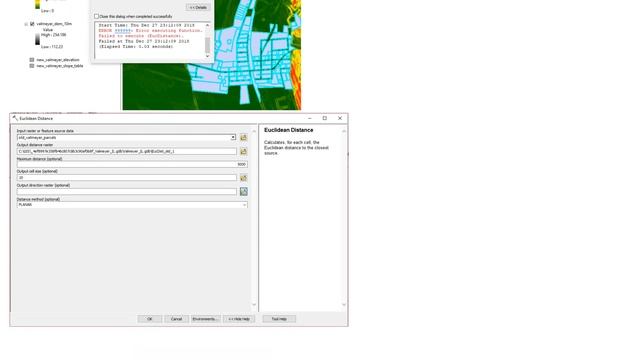Select the new_valmeyer_slope_table entry name

point(60,66)
